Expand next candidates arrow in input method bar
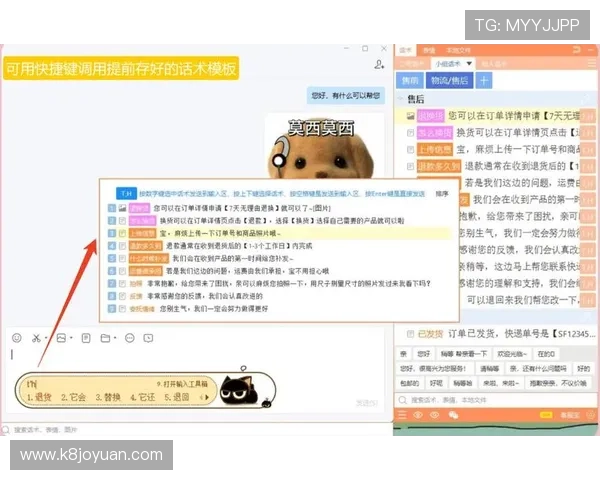 click(203, 398)
